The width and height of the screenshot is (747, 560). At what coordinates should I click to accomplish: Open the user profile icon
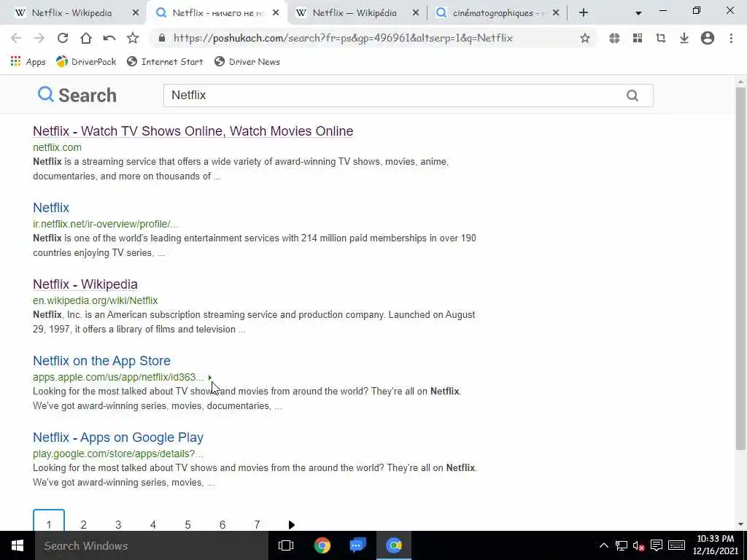(x=708, y=38)
